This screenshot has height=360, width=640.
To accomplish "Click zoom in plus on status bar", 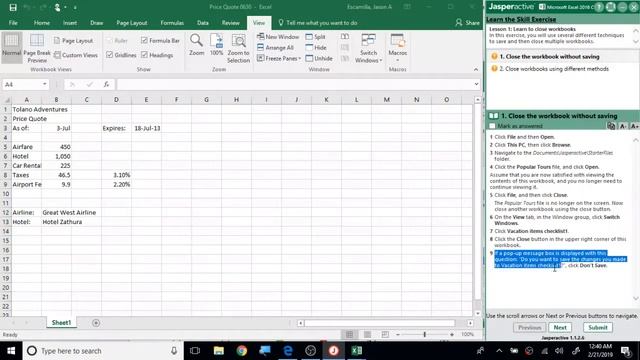I will [x=452, y=334].
